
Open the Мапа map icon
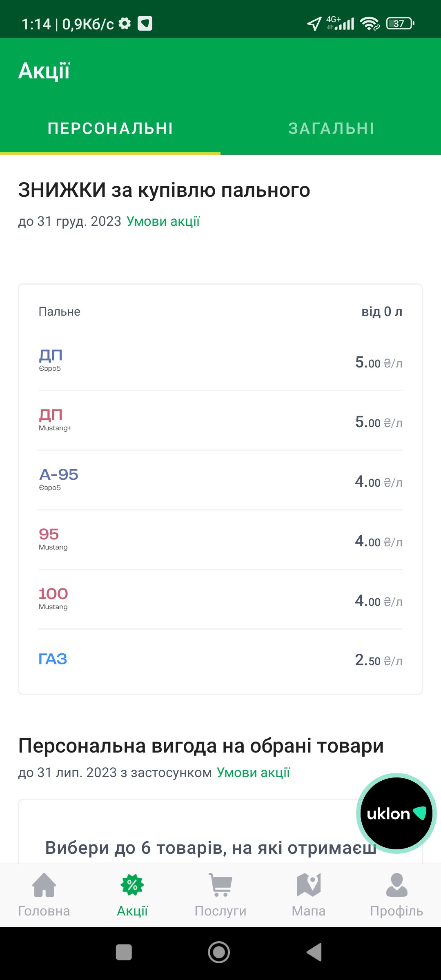[x=309, y=885]
